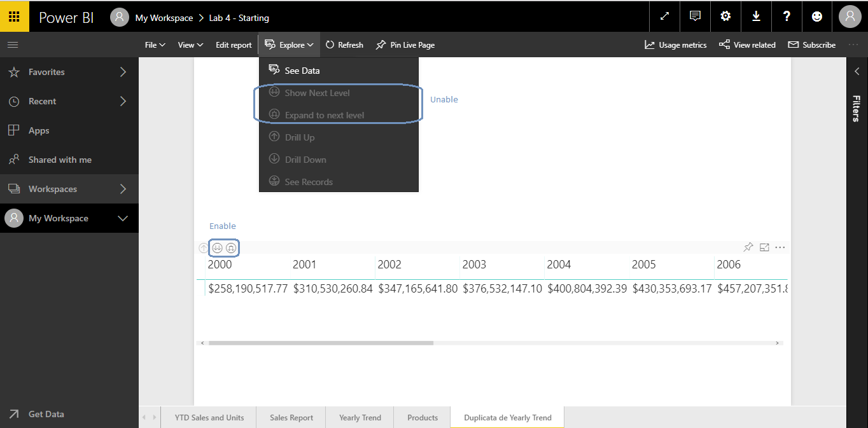Open Shared with me

[69, 160]
